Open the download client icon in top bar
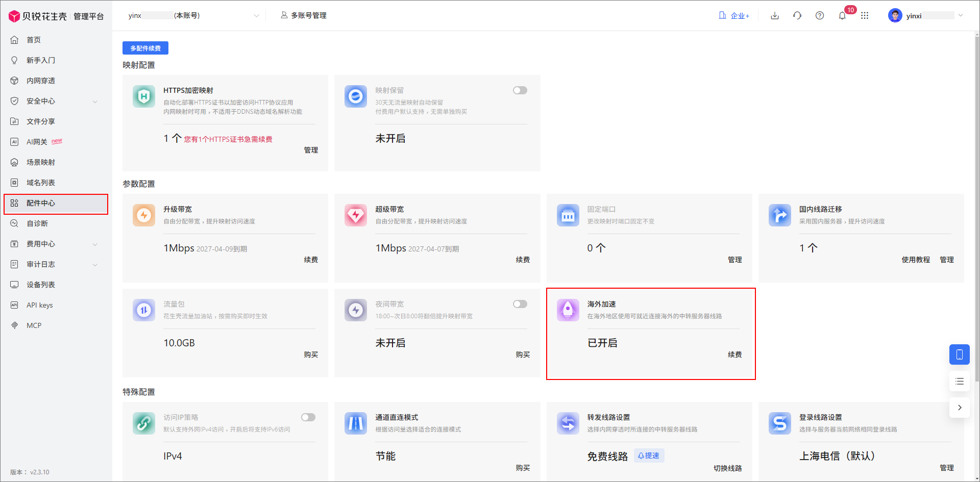The image size is (980, 482). click(775, 15)
